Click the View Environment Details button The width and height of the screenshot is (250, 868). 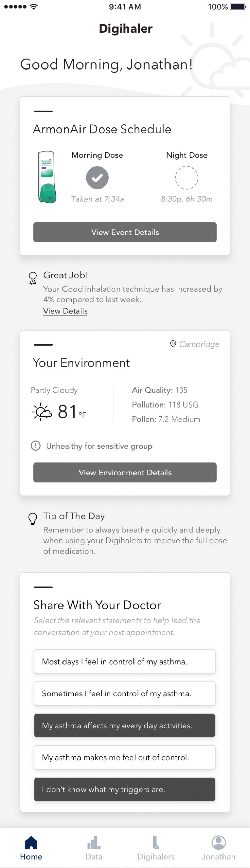pos(125,472)
